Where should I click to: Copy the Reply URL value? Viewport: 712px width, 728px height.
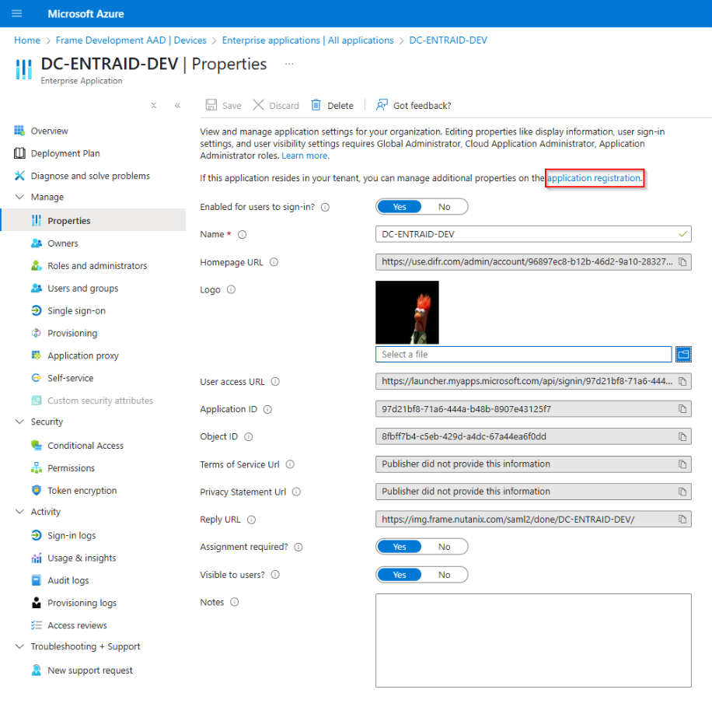[x=682, y=520]
